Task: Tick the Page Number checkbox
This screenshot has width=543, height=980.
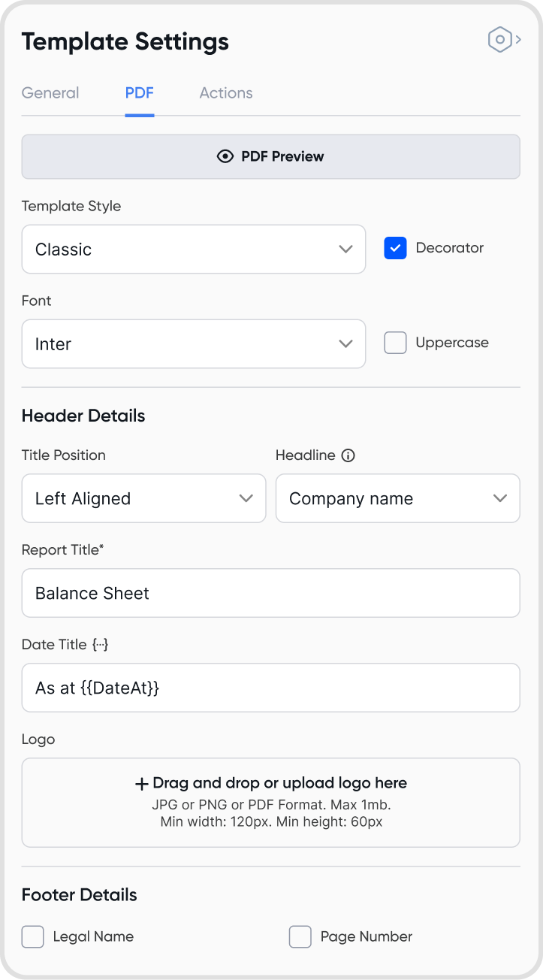Action: (x=300, y=937)
